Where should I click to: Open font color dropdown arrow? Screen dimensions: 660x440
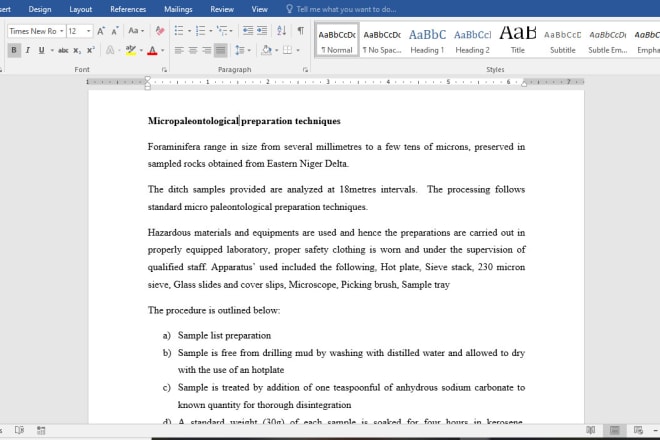[162, 51]
